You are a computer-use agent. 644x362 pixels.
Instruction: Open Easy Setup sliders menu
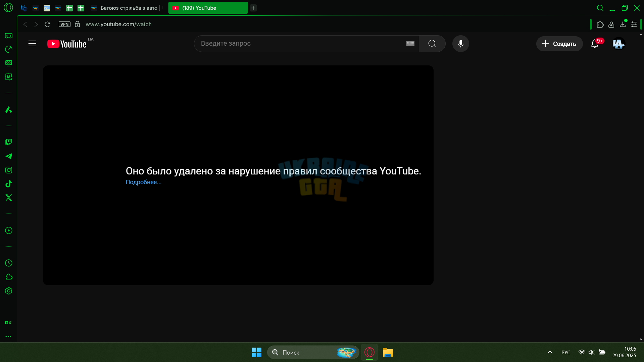pyautogui.click(x=634, y=24)
